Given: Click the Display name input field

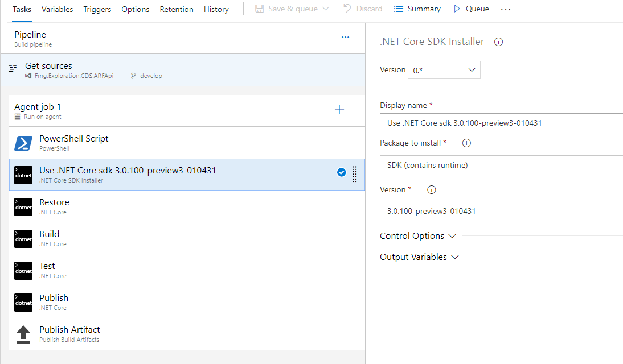Looking at the screenshot, I should [502, 123].
